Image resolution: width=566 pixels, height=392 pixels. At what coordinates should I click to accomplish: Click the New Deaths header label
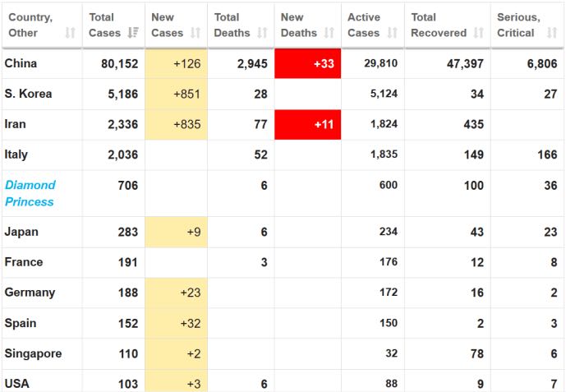[298, 25]
